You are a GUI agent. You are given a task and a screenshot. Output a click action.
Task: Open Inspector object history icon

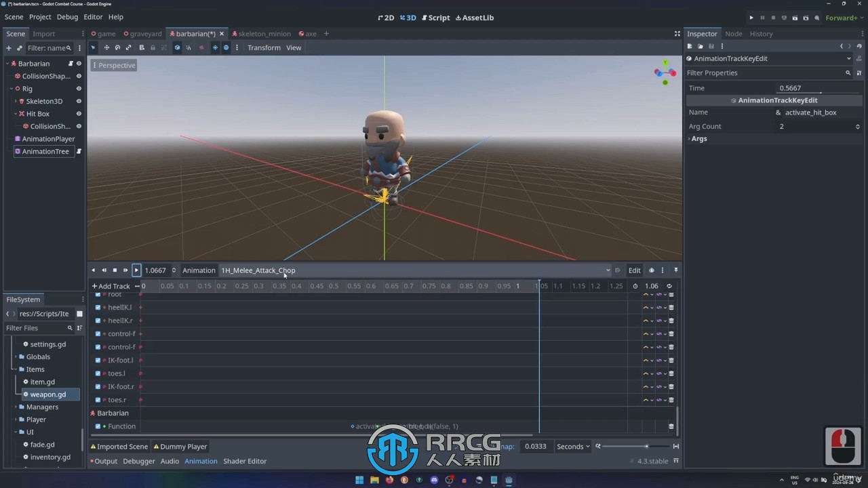tap(858, 46)
